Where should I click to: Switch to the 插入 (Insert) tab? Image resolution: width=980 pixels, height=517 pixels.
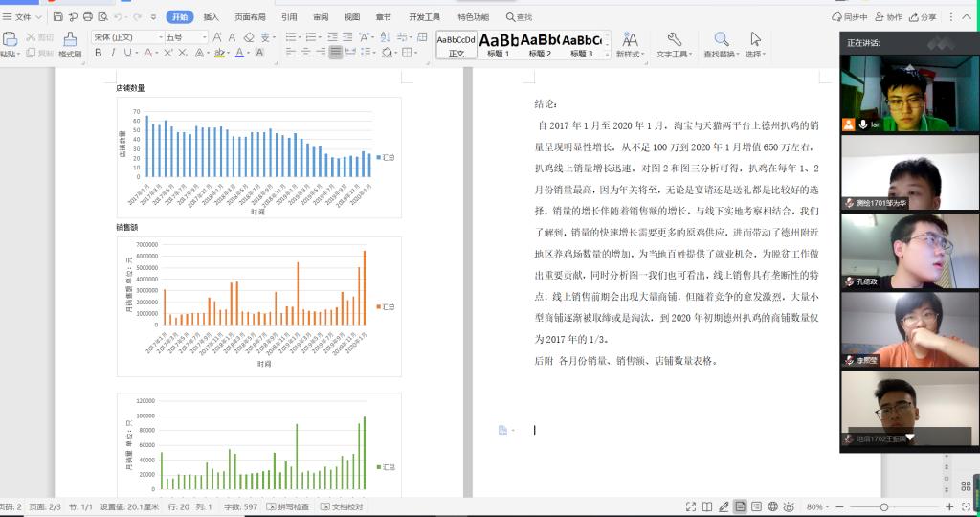211,17
